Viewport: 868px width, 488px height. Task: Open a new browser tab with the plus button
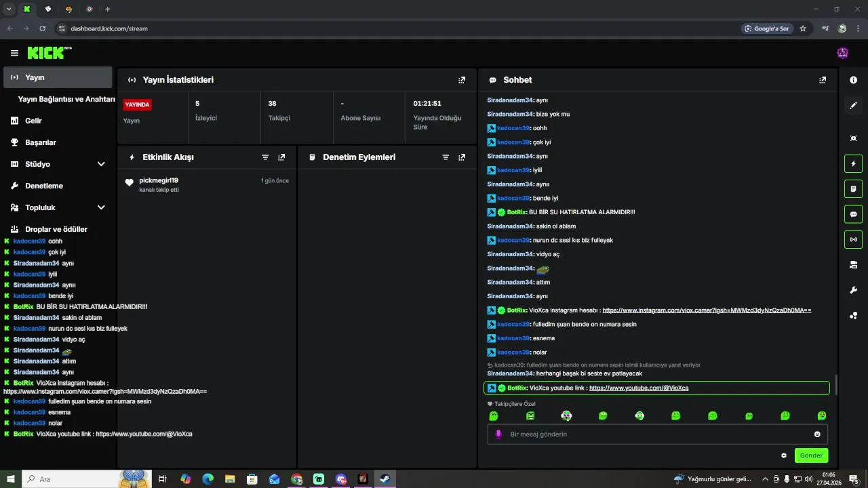click(x=107, y=9)
